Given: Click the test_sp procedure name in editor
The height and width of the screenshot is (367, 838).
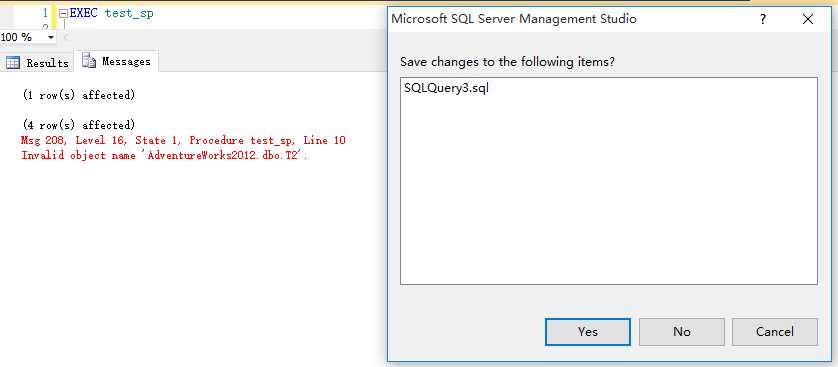Looking at the screenshot, I should click(x=129, y=14).
